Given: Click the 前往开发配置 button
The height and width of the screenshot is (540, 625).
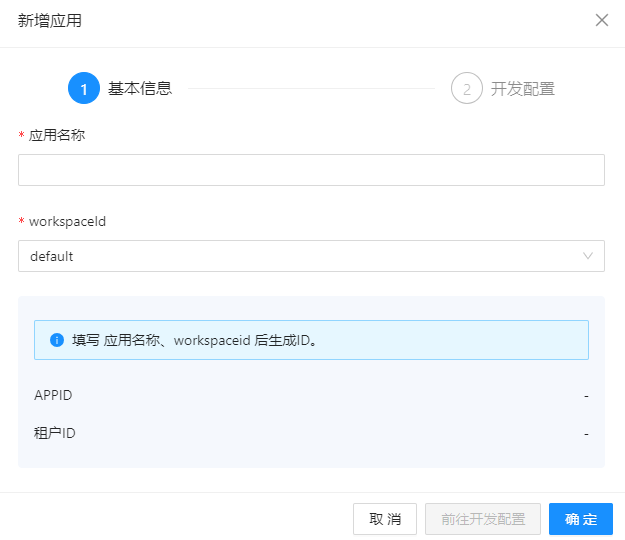Looking at the screenshot, I should 483,518.
